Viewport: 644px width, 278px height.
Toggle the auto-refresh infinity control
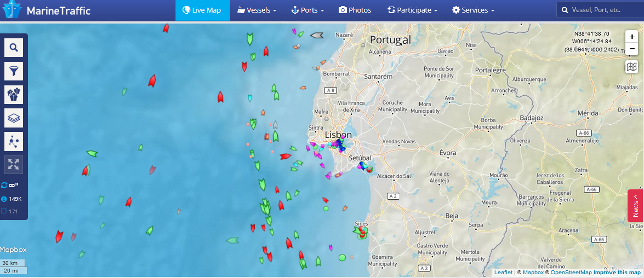tap(10, 185)
